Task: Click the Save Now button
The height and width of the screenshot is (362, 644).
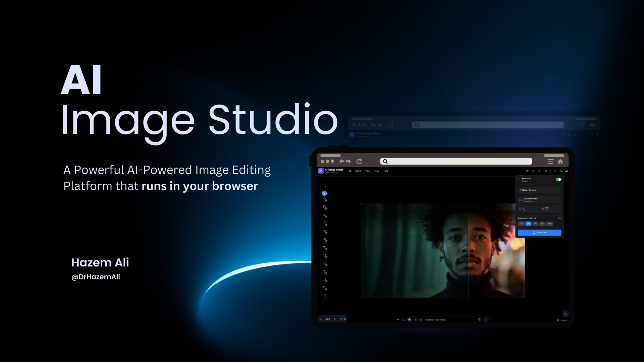Action: [x=539, y=233]
